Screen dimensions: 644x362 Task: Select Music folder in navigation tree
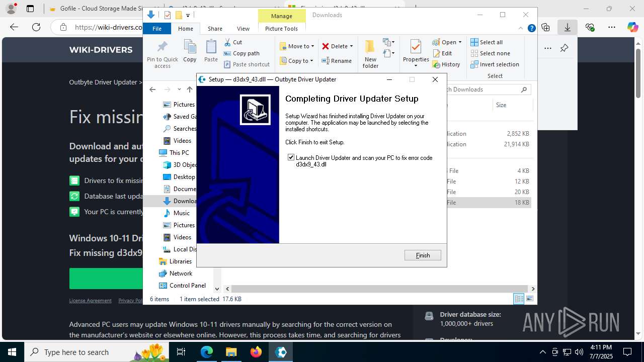177,213
